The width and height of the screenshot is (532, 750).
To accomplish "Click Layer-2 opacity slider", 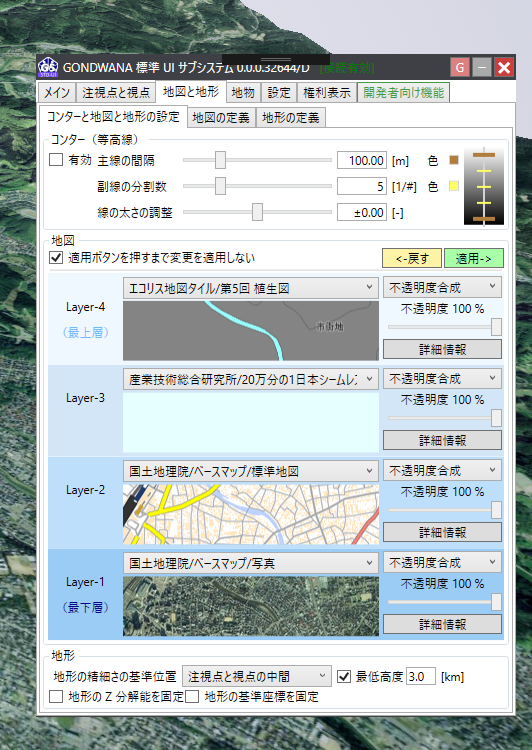I will tap(444, 510).
